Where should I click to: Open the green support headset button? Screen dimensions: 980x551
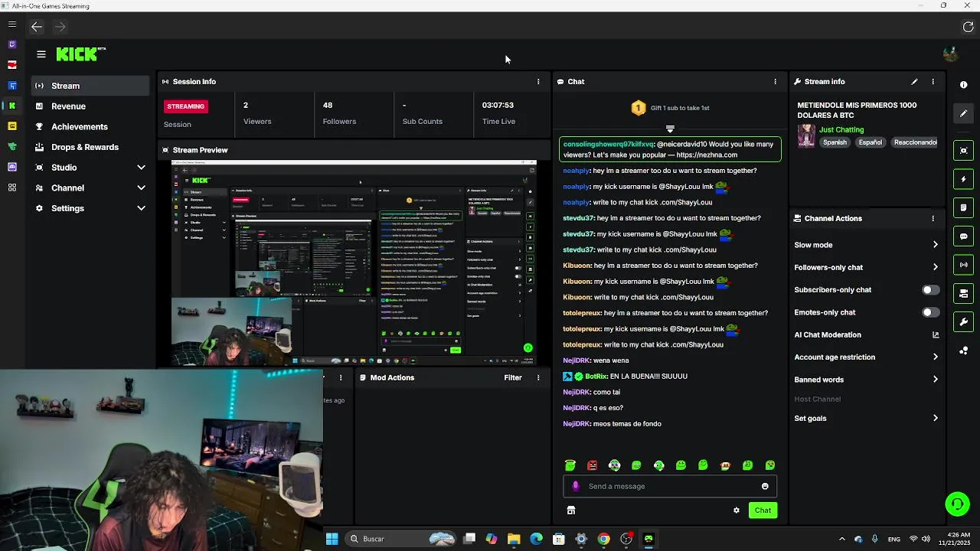[956, 504]
